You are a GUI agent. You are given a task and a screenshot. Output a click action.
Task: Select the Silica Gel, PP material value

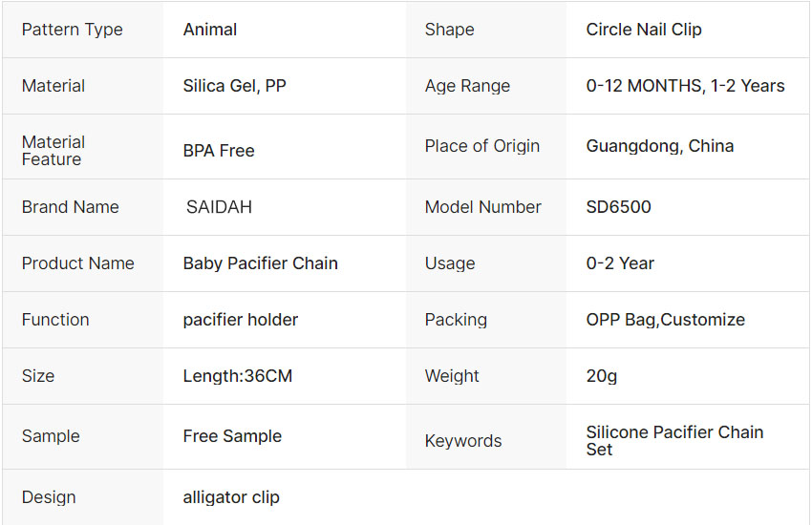point(235,86)
